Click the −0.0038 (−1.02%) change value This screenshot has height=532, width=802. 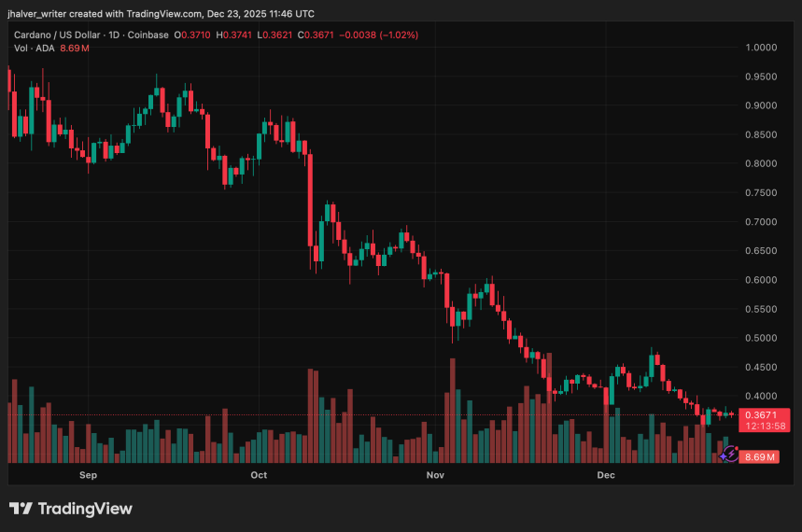[377, 35]
